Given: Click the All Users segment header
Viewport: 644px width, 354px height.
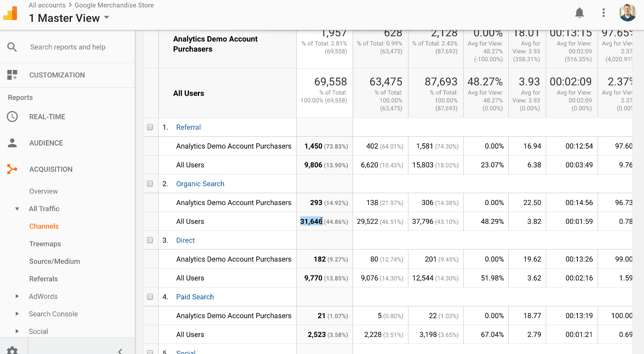Looking at the screenshot, I should (189, 94).
